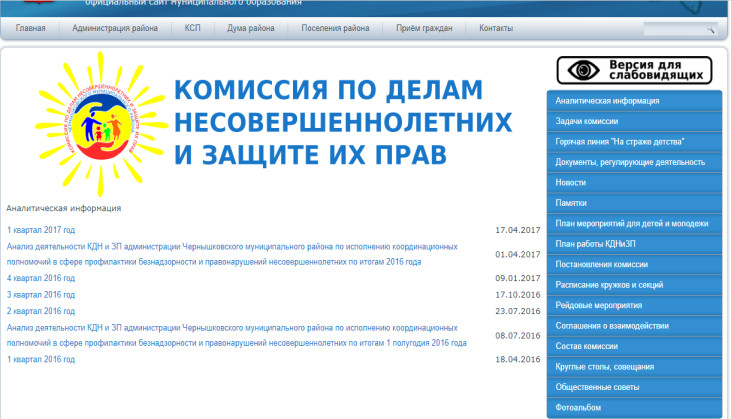Click the commission sun logo image
Screen dimensions: 731x419
point(101,124)
